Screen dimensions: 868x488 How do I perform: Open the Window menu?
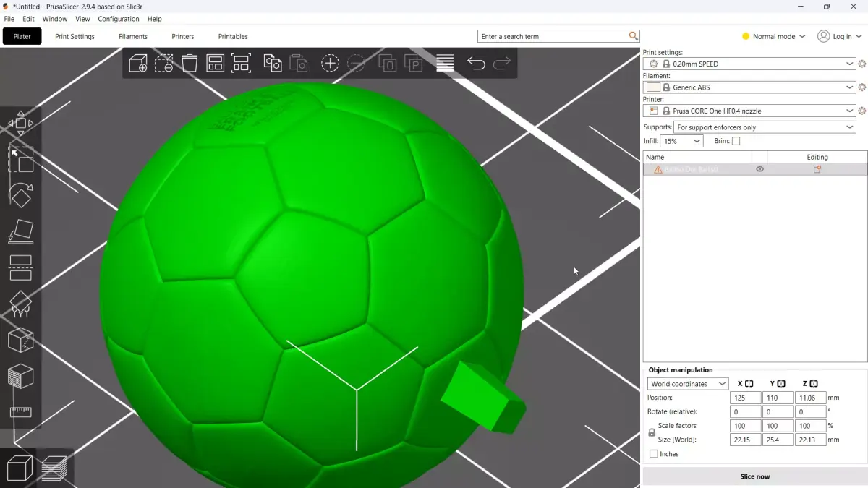point(55,19)
